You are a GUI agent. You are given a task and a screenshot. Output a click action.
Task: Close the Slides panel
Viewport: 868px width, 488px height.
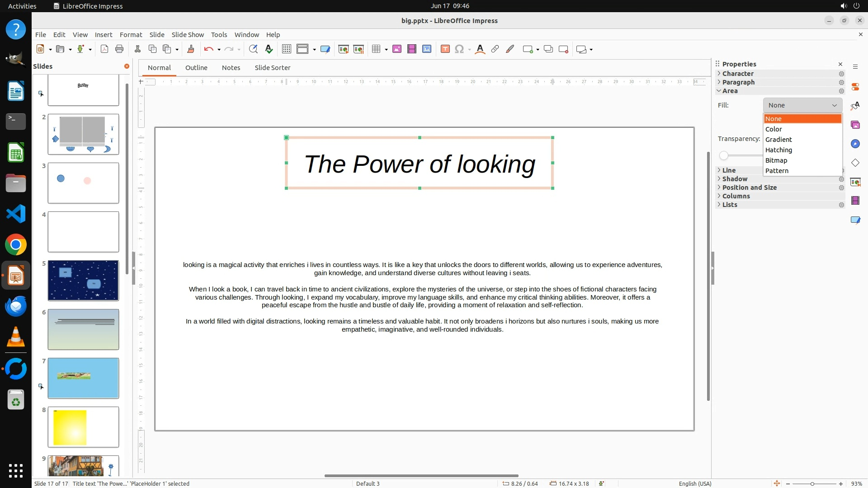tap(127, 66)
